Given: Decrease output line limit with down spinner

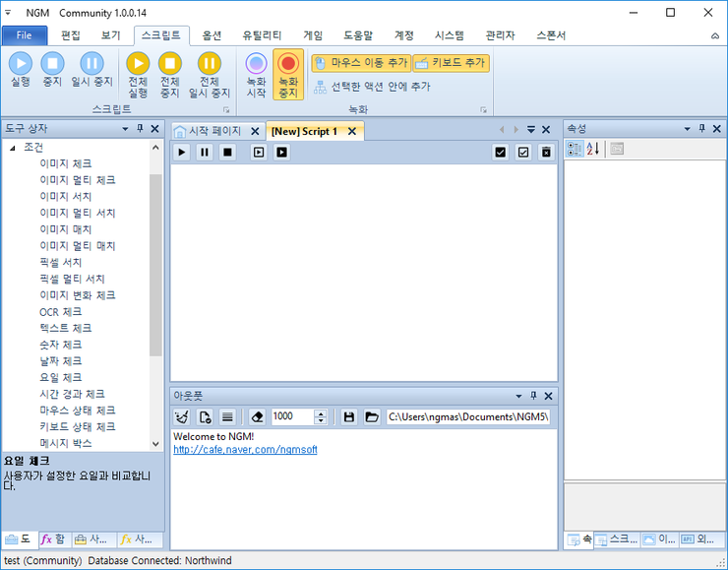Looking at the screenshot, I should pos(321,420).
